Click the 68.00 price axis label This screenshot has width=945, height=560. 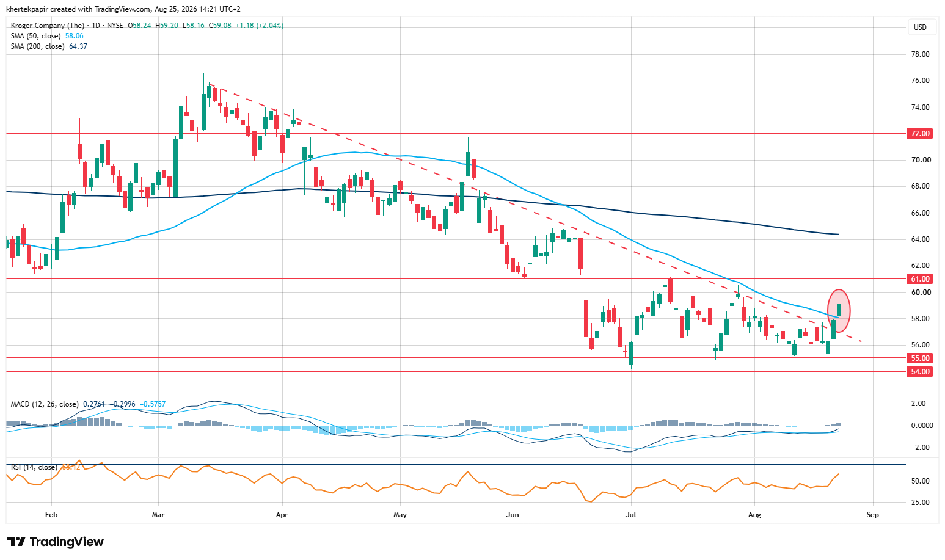click(x=921, y=186)
